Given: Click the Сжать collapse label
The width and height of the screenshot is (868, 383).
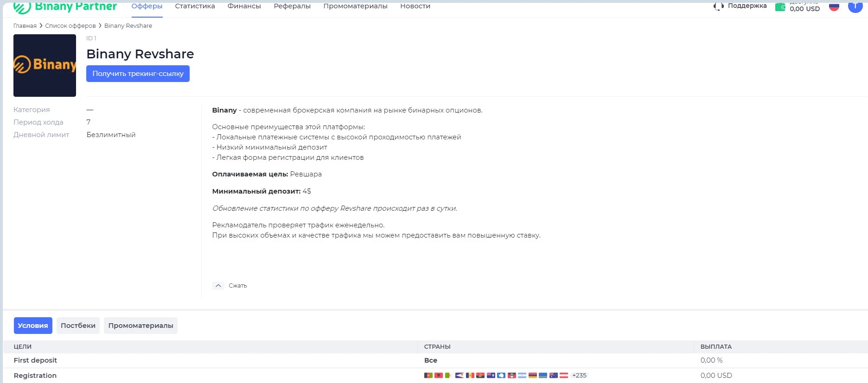Looking at the screenshot, I should pos(238,286).
